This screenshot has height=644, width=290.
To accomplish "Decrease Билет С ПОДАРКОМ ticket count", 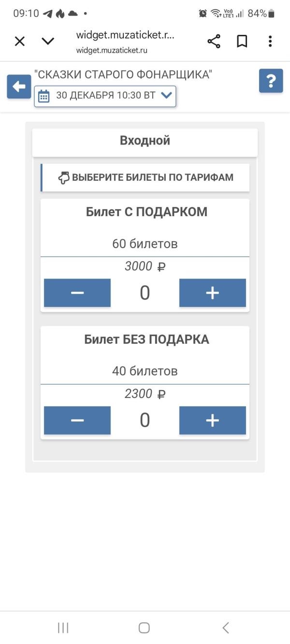I will (77, 293).
